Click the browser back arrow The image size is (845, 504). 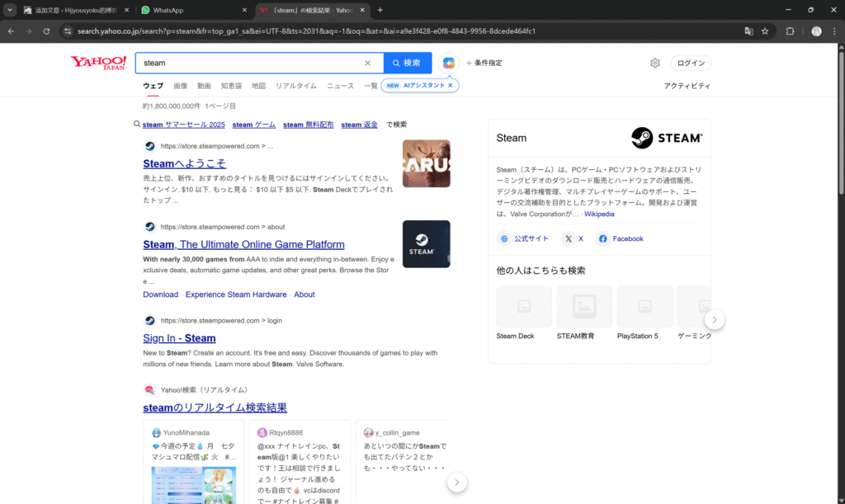tap(11, 31)
